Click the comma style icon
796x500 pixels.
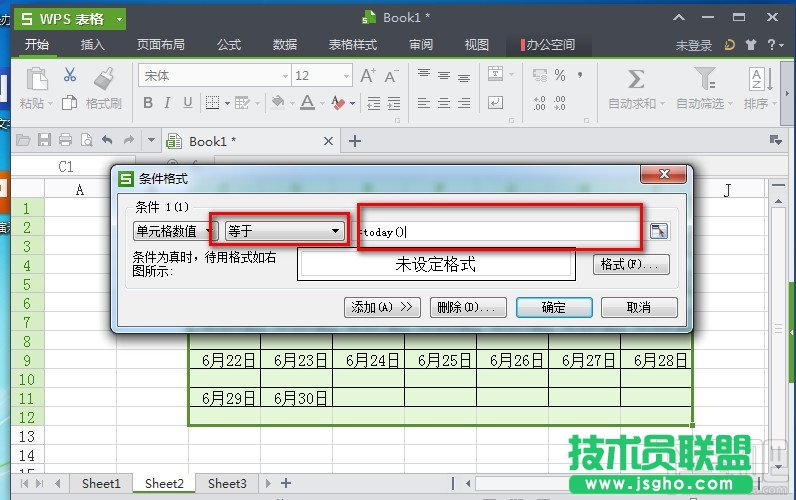pyautogui.click(x=580, y=75)
